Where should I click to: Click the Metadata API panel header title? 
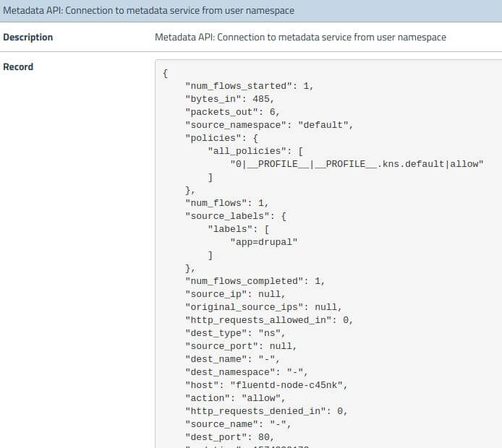point(148,11)
